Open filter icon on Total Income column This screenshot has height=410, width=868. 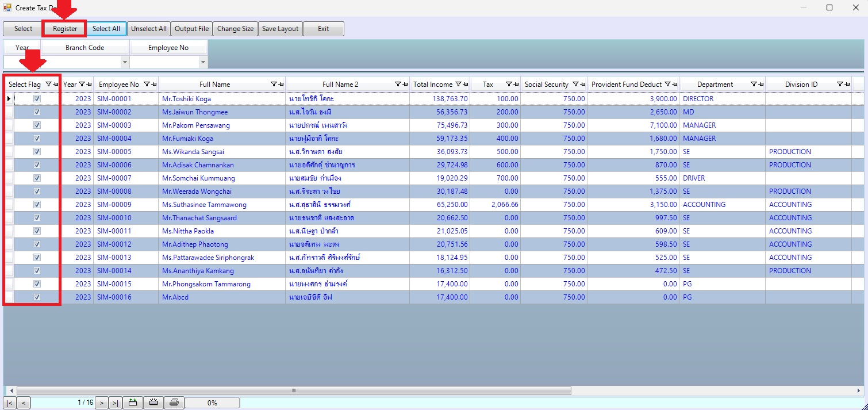[458, 85]
